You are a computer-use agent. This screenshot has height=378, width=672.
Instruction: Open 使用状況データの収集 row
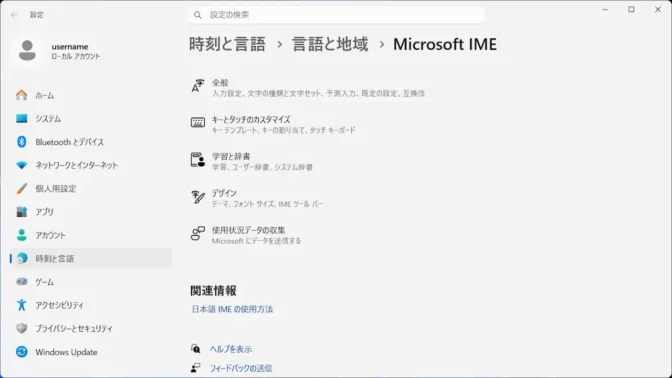point(246,235)
